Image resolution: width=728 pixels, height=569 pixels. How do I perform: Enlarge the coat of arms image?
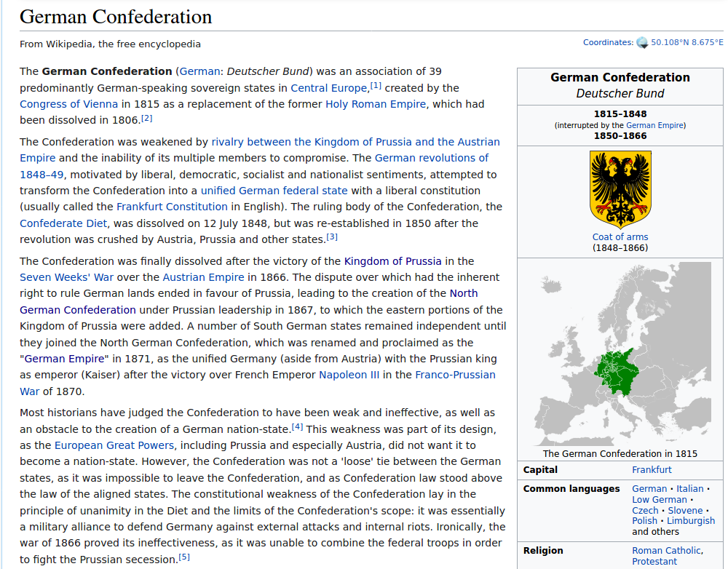[620, 189]
